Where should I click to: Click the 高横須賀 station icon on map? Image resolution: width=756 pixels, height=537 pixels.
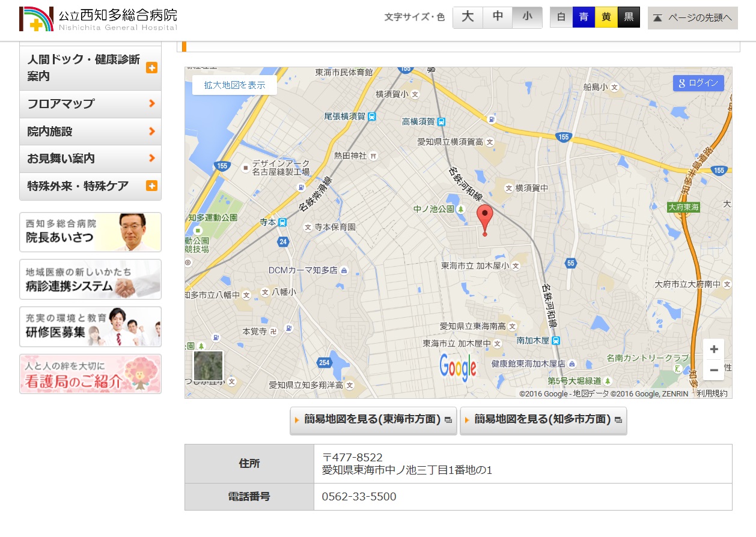coord(442,121)
